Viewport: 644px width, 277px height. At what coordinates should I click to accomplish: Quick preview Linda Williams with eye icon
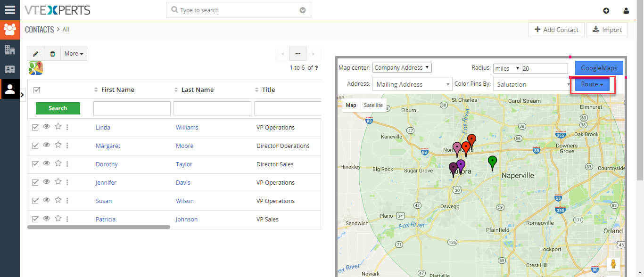(46, 126)
